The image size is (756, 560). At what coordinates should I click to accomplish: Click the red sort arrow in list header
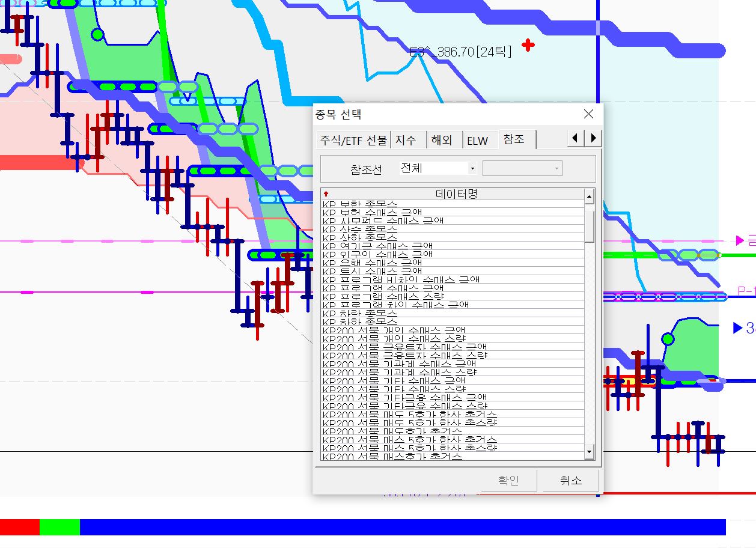pos(326,194)
